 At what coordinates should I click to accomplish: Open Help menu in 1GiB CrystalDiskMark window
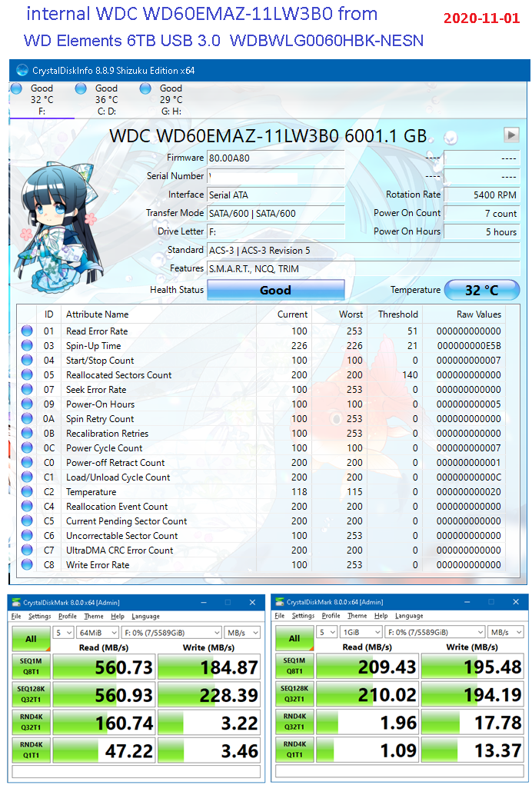coord(381,616)
